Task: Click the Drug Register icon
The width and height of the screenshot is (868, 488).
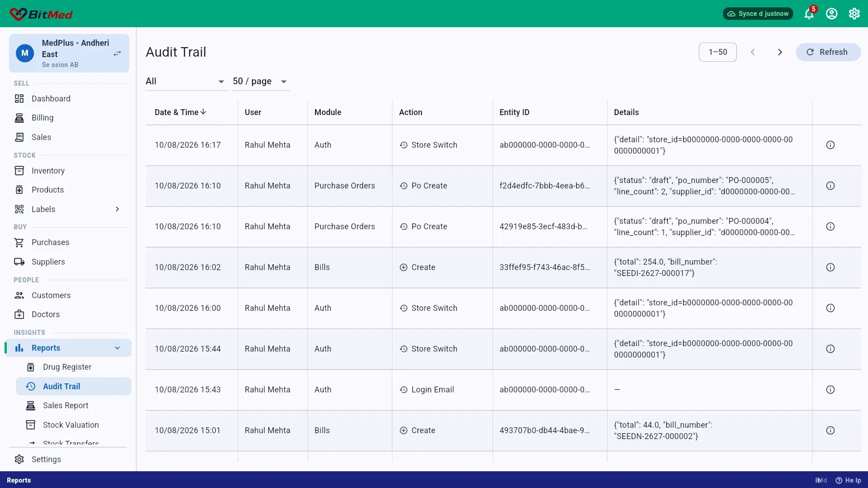Action: coord(30,367)
